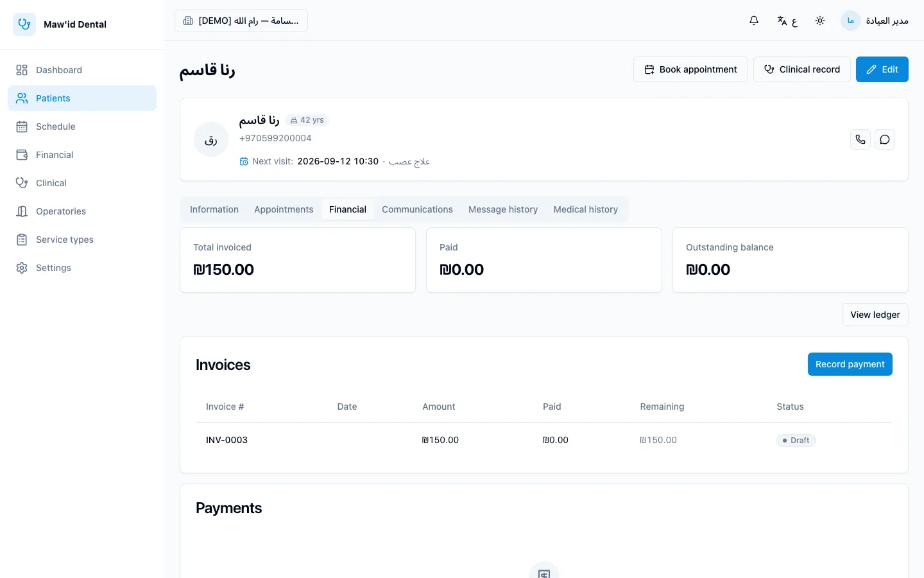
Task: Open chat message icon for patient
Action: coord(885,139)
